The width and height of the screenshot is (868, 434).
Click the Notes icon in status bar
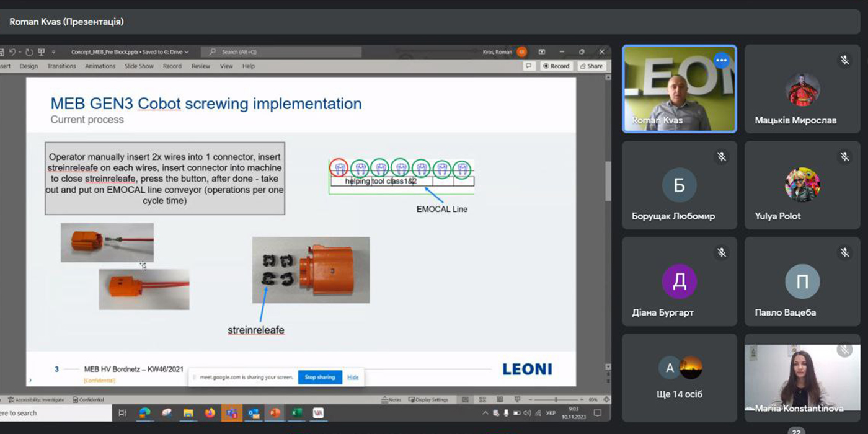[392, 400]
